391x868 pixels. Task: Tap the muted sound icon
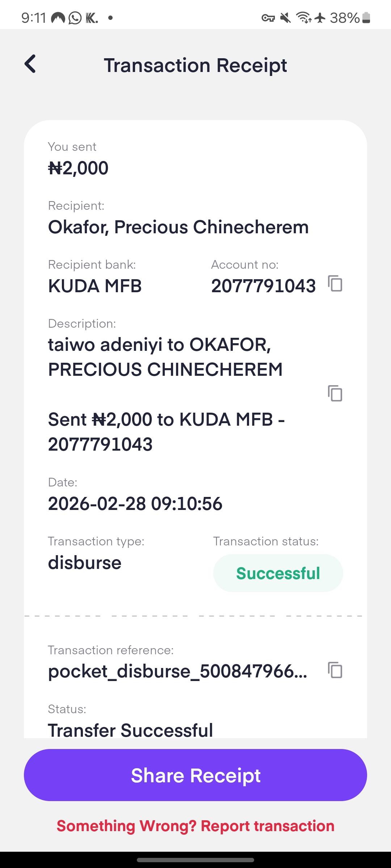286,18
